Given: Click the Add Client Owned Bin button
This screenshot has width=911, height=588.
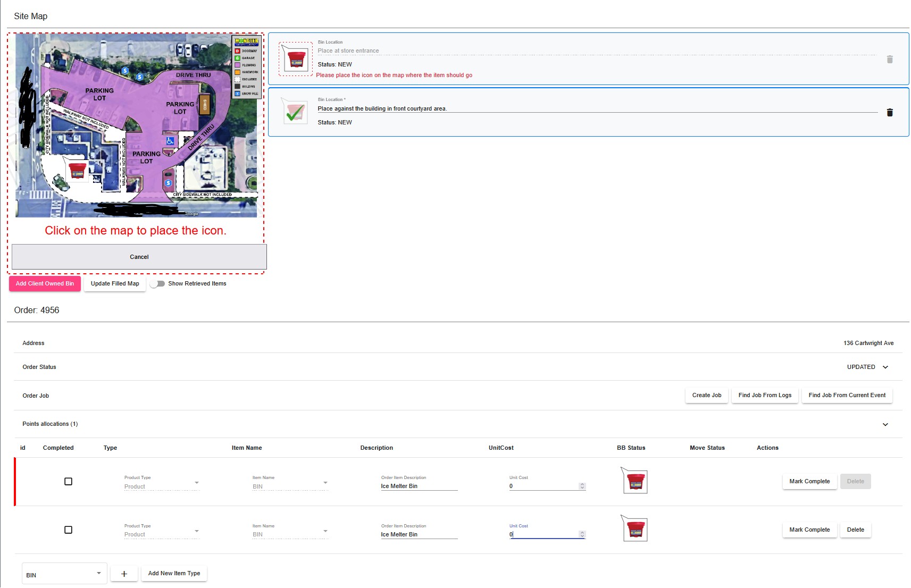Looking at the screenshot, I should [45, 284].
